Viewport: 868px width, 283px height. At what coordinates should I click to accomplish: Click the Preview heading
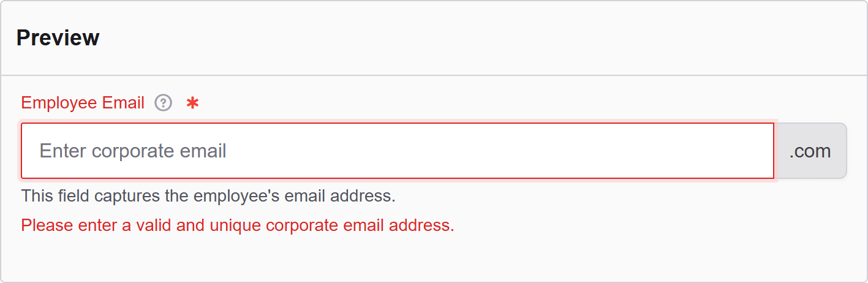(58, 38)
